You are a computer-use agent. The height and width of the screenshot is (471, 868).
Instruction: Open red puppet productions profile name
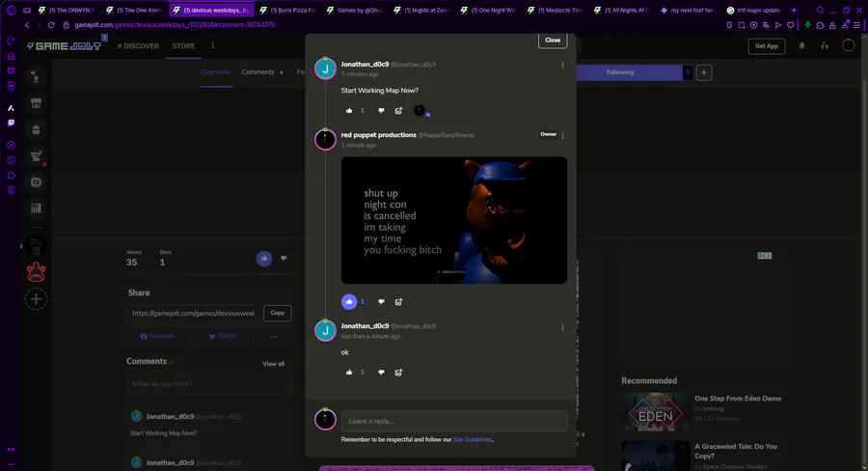tap(379, 135)
